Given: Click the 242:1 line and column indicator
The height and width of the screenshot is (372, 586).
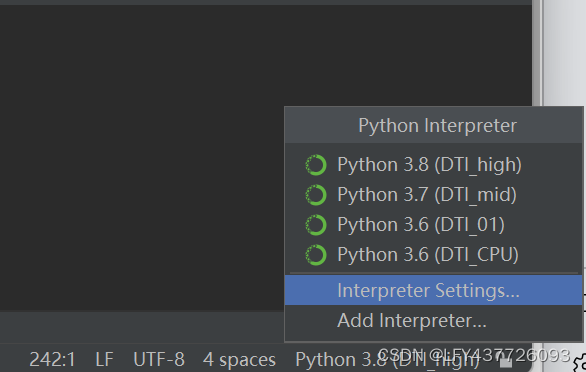Looking at the screenshot, I should [52, 360].
